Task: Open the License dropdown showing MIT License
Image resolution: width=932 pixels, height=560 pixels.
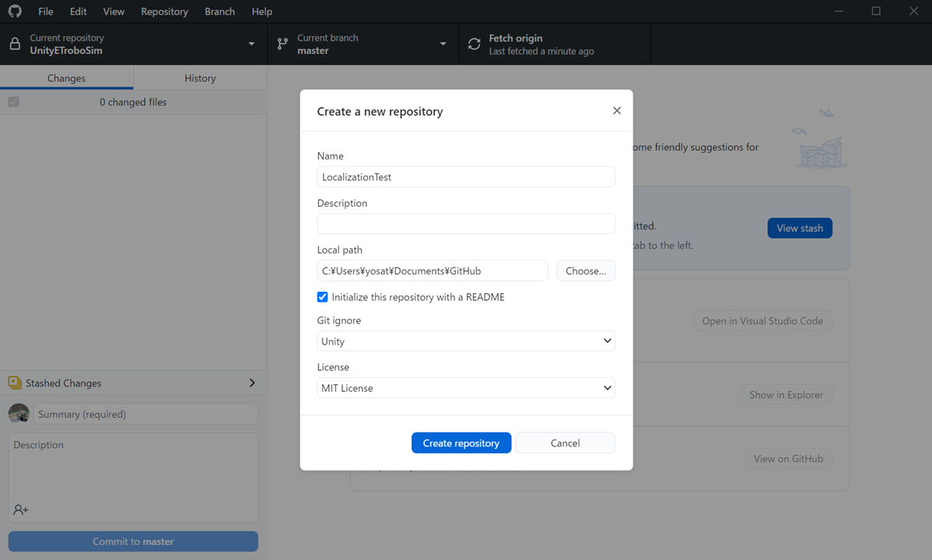Action: coord(465,387)
